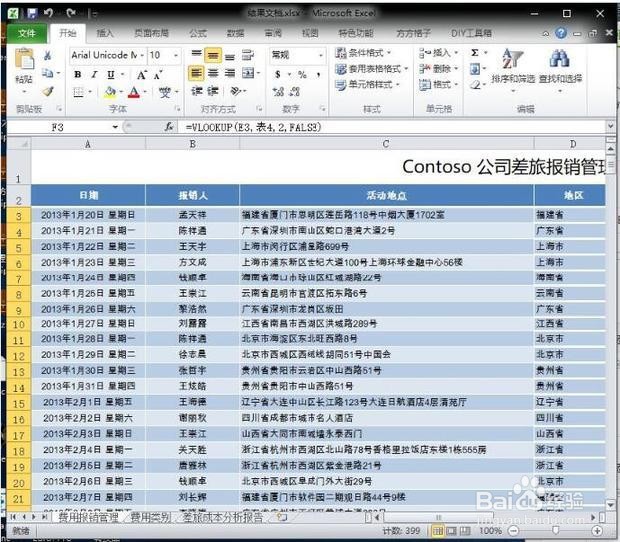This screenshot has width=620, height=542.
Task: Open the font size 10 dropdown
Action: click(176, 55)
